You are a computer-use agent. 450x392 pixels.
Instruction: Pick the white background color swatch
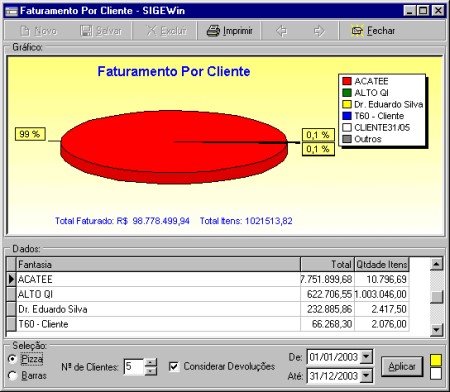(x=436, y=374)
